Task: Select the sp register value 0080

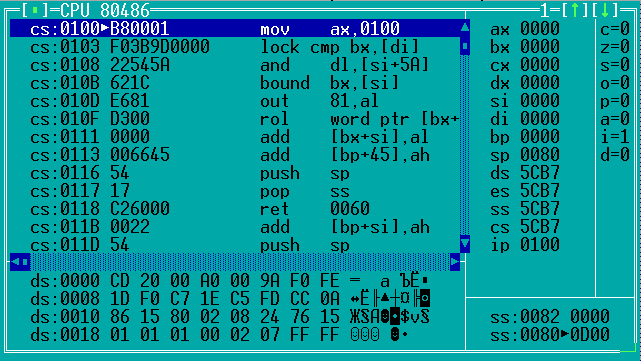Action: pos(540,154)
